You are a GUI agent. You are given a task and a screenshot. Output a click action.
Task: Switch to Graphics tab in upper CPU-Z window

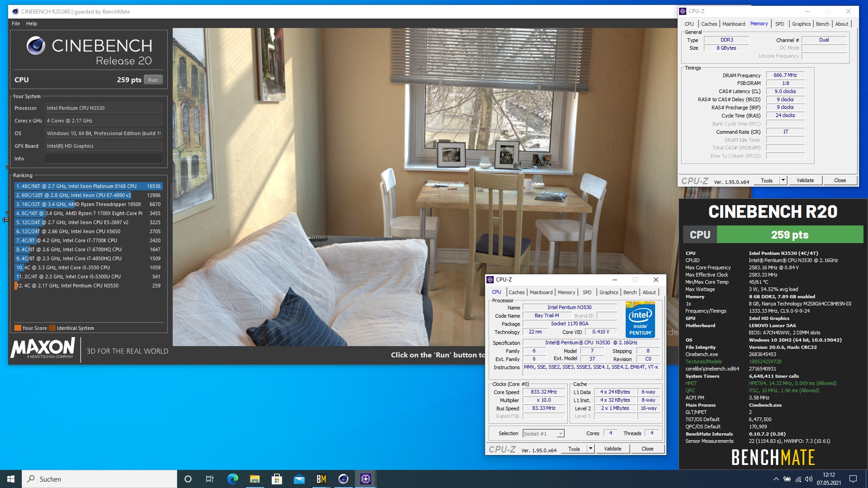point(801,24)
